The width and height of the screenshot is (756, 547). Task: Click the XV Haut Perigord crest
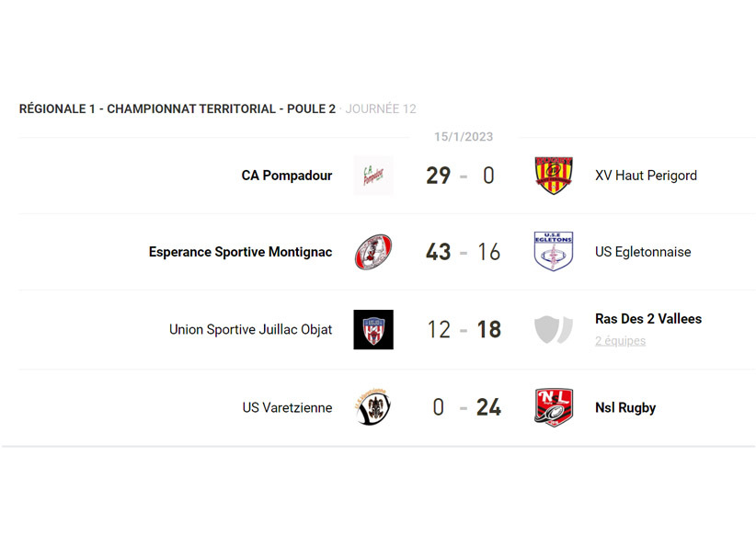[554, 176]
